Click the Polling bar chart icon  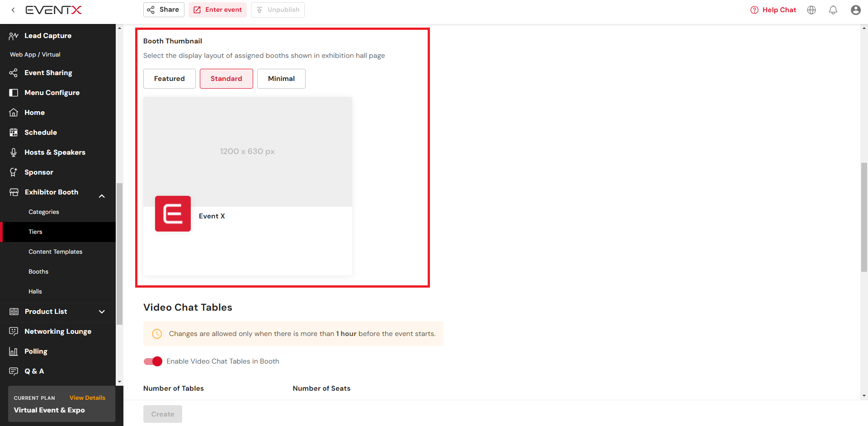[x=14, y=351]
